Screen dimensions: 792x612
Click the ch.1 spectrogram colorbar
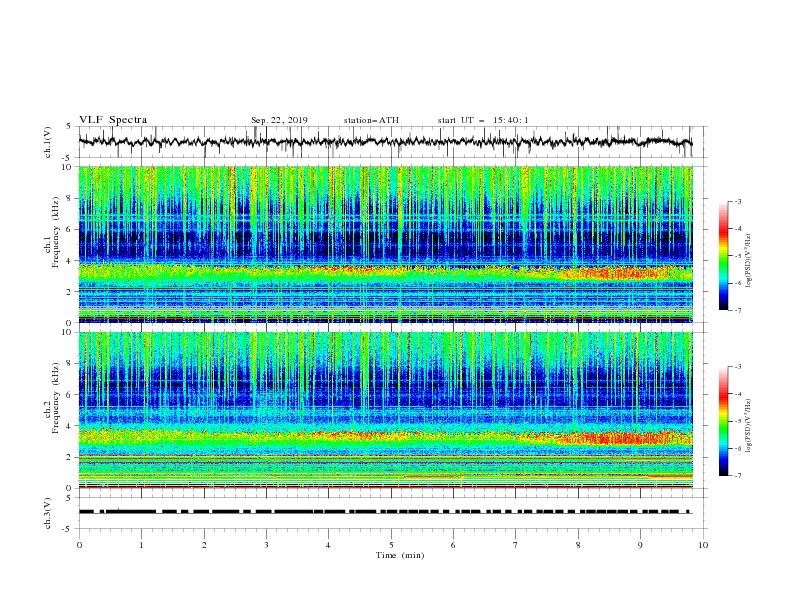pos(723,255)
